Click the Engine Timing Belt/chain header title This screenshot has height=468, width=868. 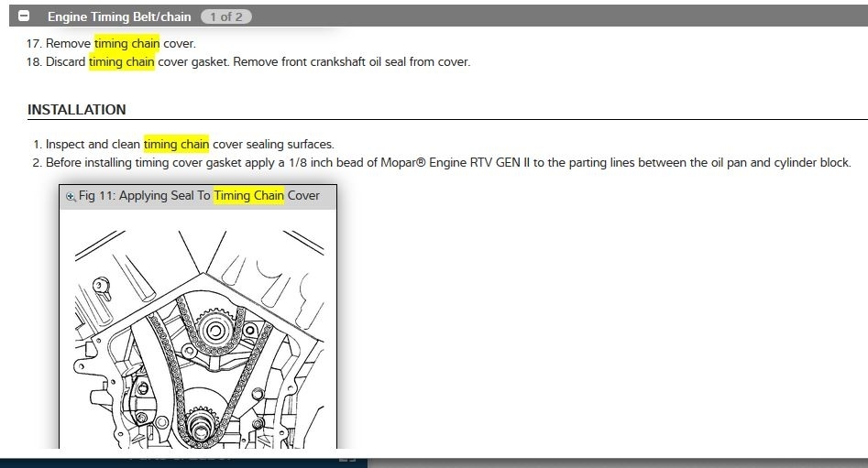[119, 16]
